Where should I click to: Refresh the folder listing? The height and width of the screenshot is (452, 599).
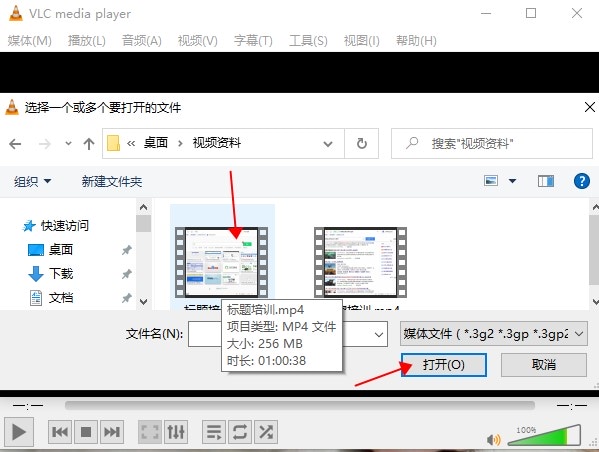point(361,144)
